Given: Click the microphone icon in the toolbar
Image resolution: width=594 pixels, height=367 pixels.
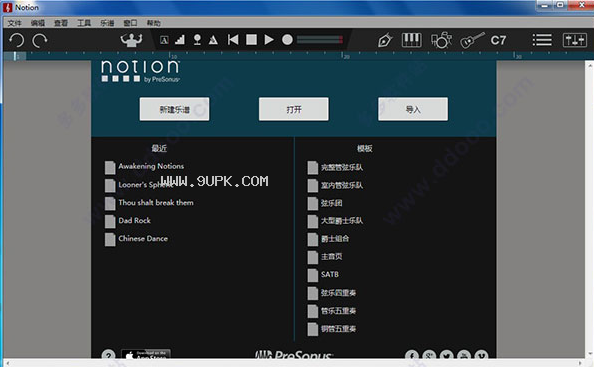Looking at the screenshot, I should click(x=197, y=40).
